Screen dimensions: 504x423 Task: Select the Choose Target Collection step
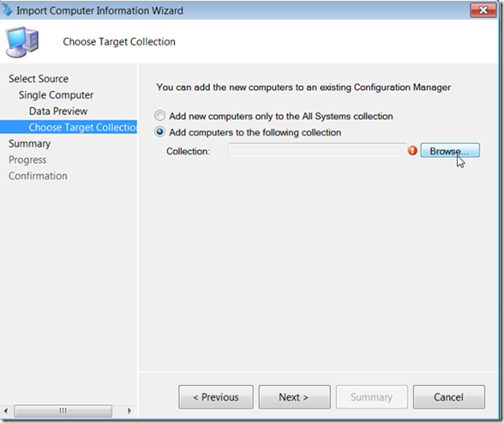(x=69, y=127)
